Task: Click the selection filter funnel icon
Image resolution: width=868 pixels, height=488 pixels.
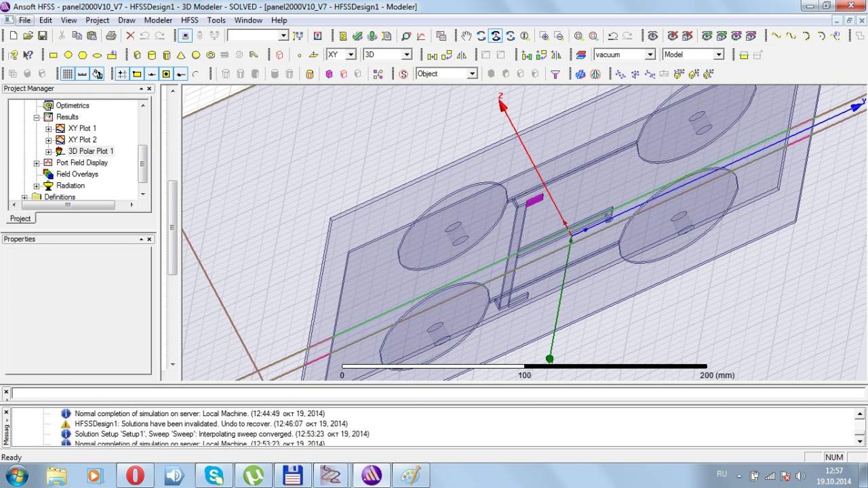Action: click(x=555, y=74)
